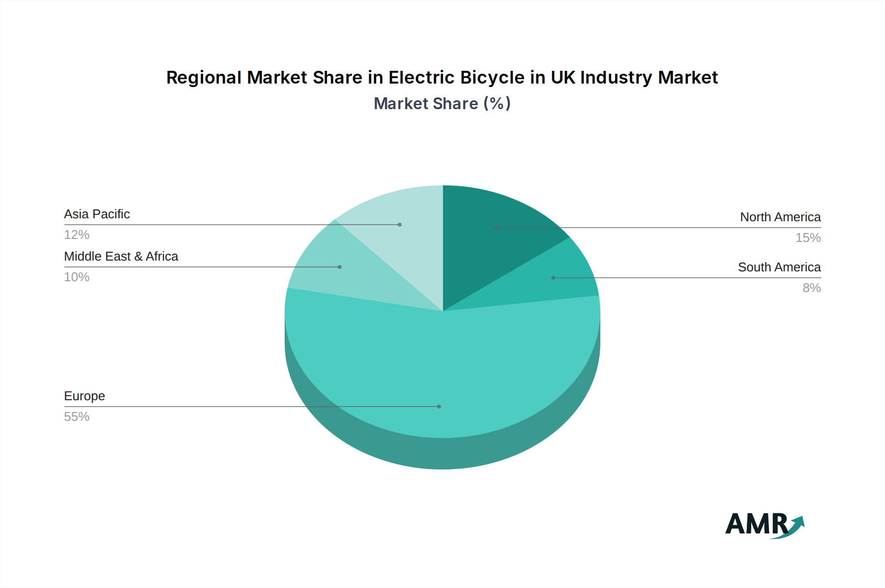Click the 12% Asia Pacific value
The image size is (885, 588).
point(76,235)
